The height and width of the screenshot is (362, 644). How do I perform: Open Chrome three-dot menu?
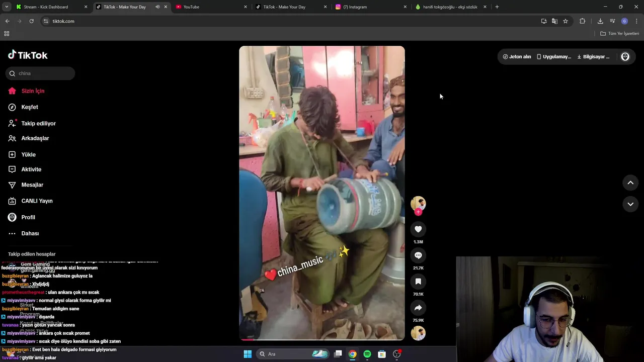point(636,21)
